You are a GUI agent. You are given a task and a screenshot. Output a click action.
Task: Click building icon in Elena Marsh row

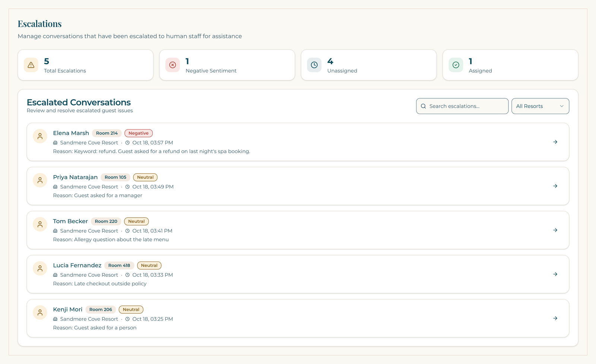tap(55, 143)
